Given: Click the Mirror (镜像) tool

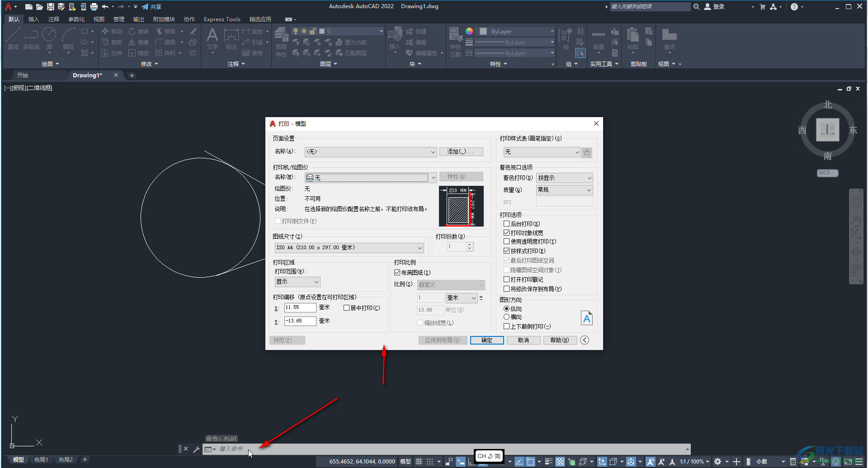Looking at the screenshot, I should [x=139, y=42].
